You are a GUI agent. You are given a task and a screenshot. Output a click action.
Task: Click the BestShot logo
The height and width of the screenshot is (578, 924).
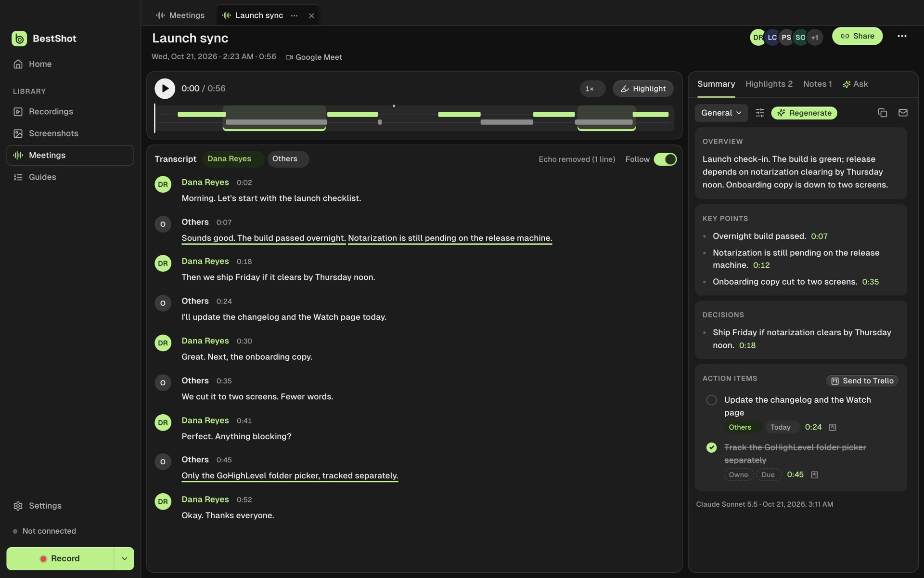[x=19, y=39]
